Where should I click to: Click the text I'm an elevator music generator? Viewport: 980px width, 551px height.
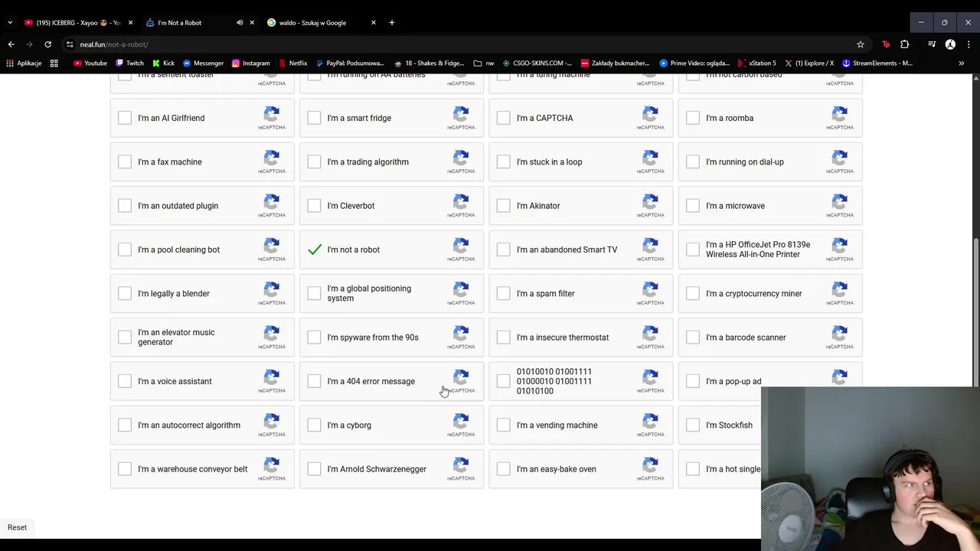(x=176, y=337)
